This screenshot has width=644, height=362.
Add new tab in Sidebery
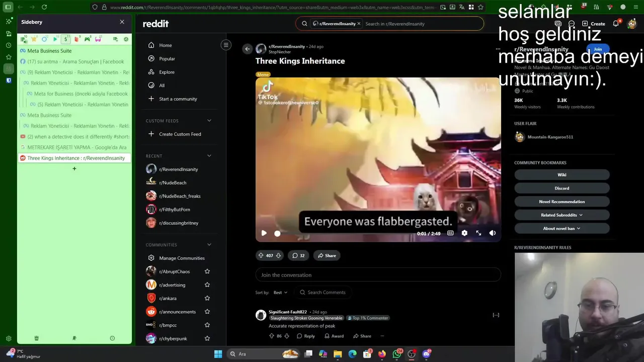(74, 168)
